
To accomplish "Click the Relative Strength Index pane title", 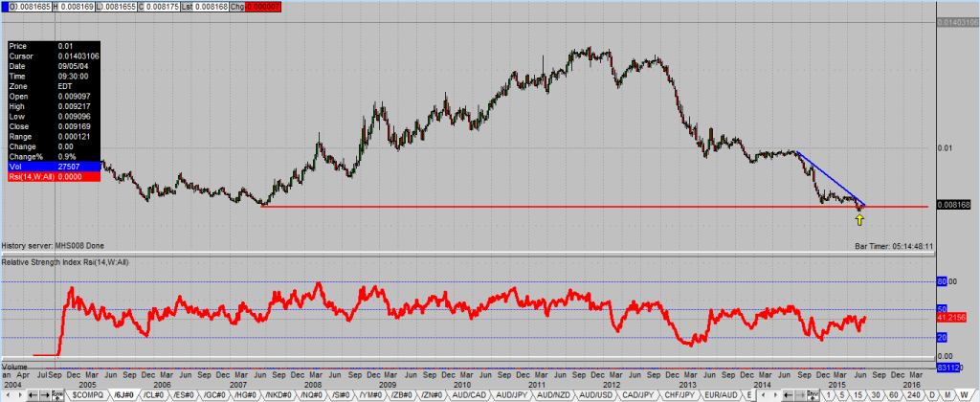I will pyautogui.click(x=65, y=262).
